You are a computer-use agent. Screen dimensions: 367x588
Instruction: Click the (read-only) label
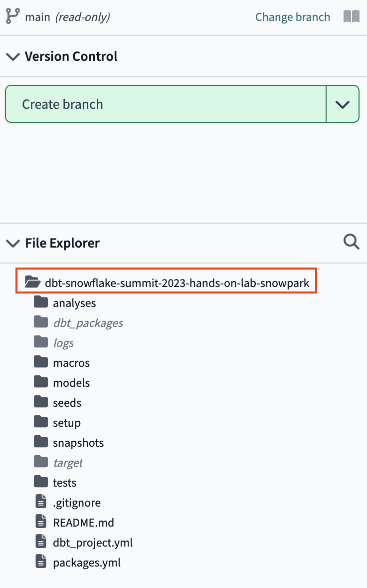83,17
